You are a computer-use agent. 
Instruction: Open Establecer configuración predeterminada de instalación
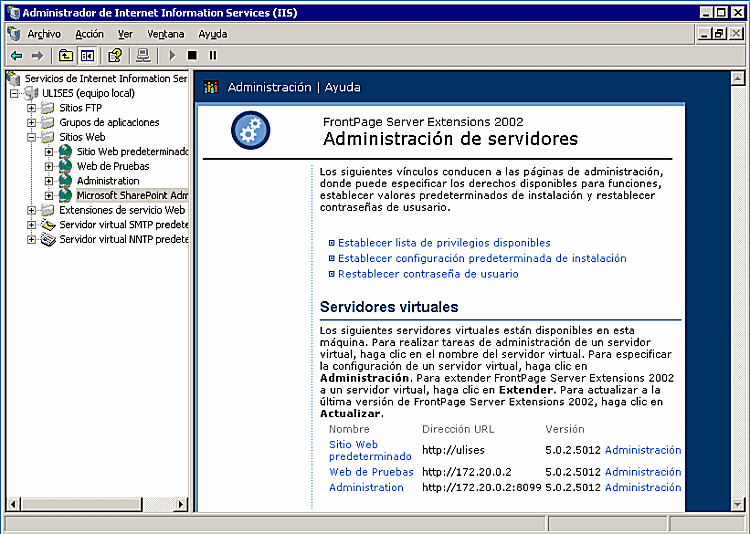click(482, 258)
